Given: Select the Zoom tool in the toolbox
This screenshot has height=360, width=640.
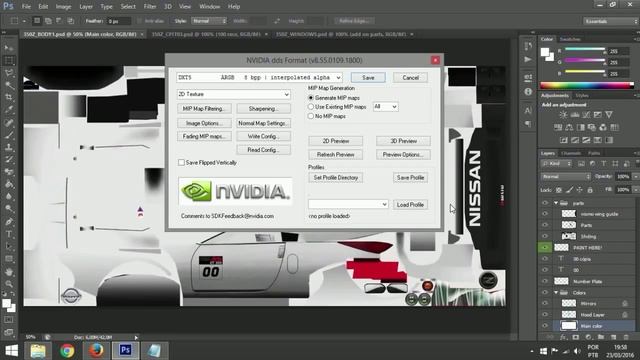Looking at the screenshot, I should (9, 284).
